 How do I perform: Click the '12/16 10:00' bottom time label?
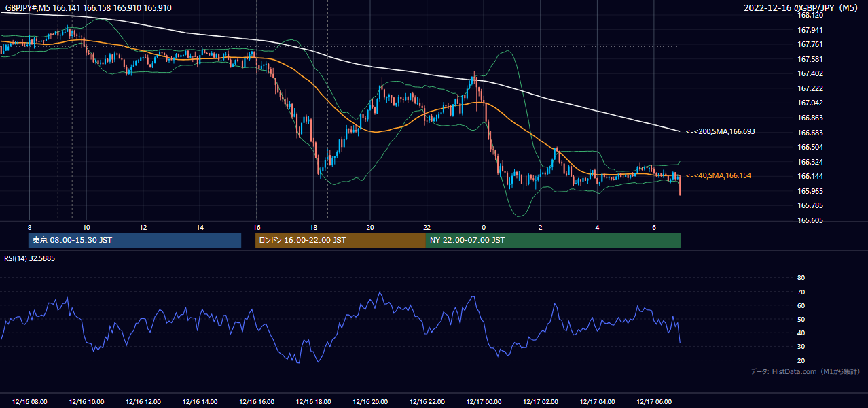[86, 402]
